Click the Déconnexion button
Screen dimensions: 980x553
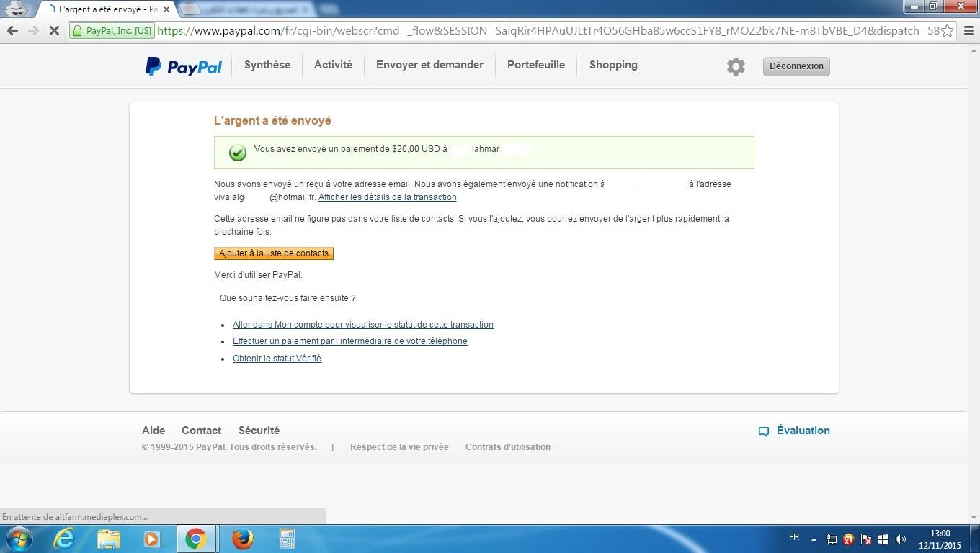pos(796,66)
